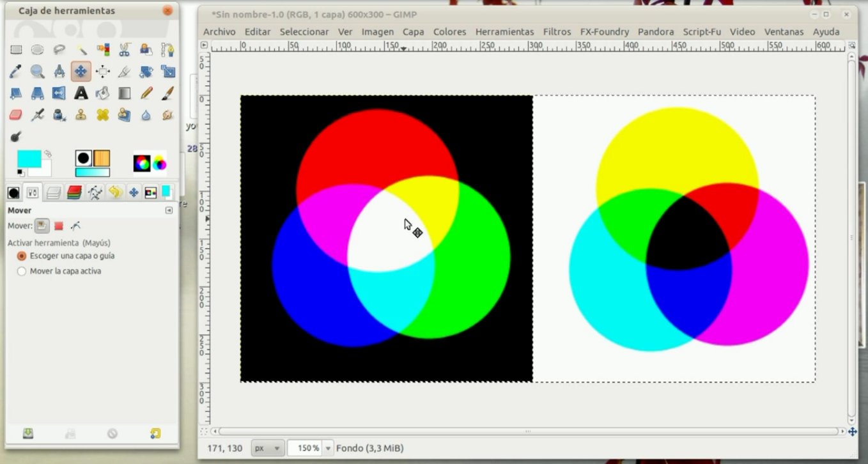868x464 pixels.
Task: Pick the Zoom magnifier tool
Action: [38, 72]
